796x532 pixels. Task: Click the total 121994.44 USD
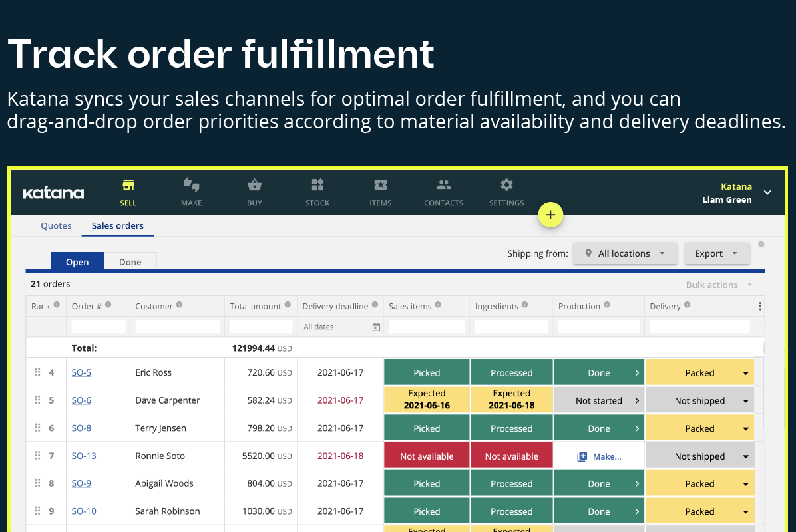[262, 348]
